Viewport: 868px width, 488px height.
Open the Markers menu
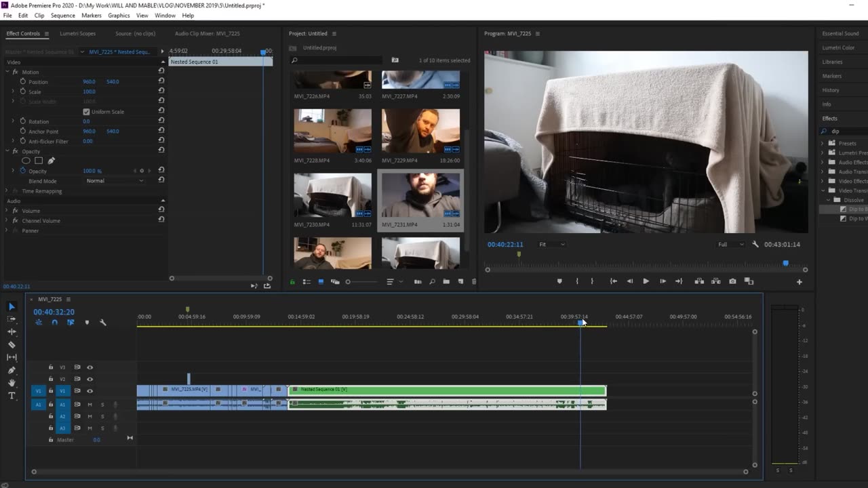tap(92, 15)
